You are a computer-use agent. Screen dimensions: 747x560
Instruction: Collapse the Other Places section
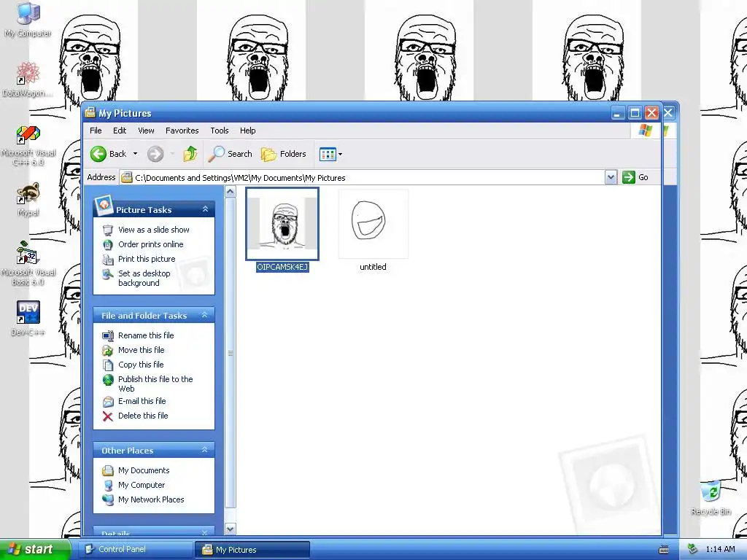click(205, 450)
